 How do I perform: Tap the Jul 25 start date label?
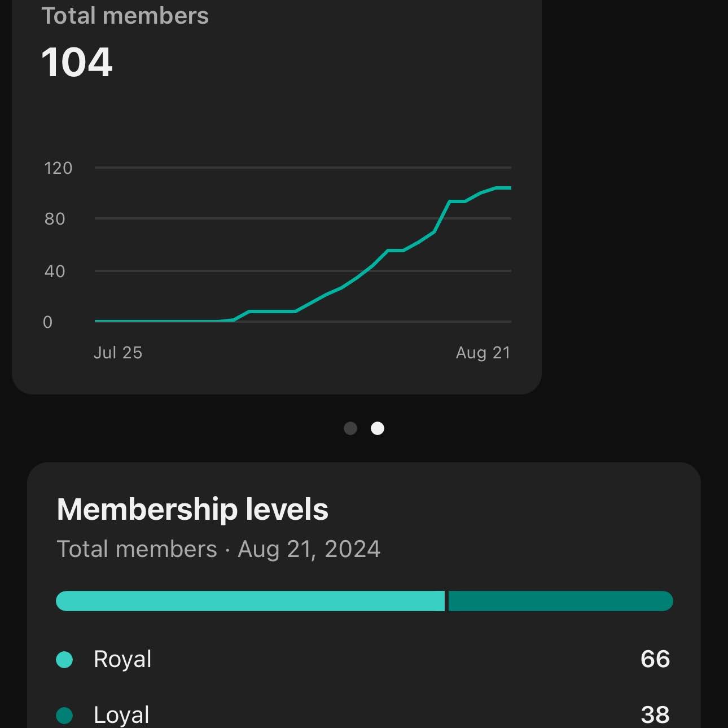[x=118, y=353]
